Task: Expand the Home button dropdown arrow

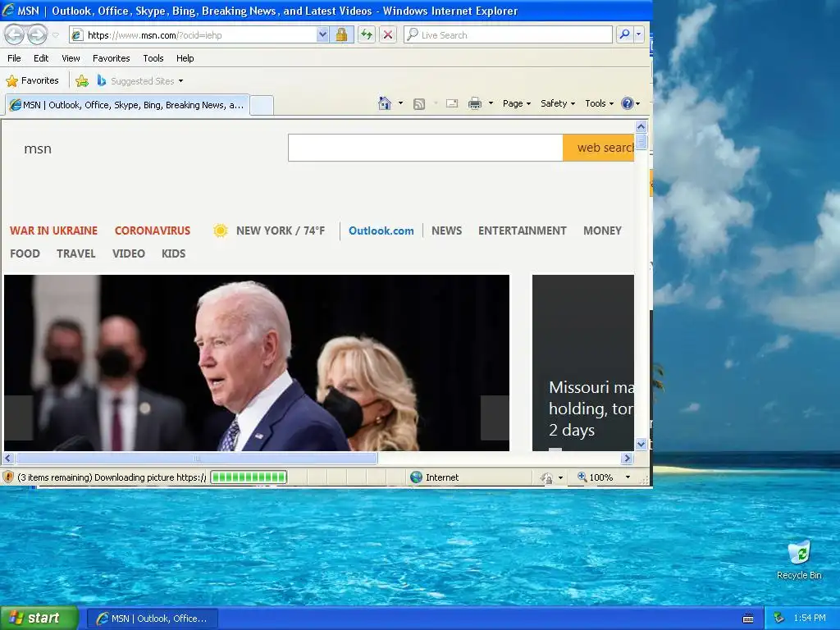Action: click(400, 103)
